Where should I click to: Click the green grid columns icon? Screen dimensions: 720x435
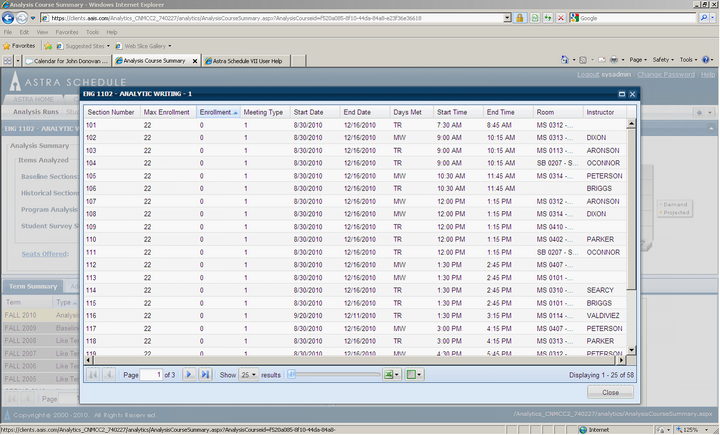[411, 374]
